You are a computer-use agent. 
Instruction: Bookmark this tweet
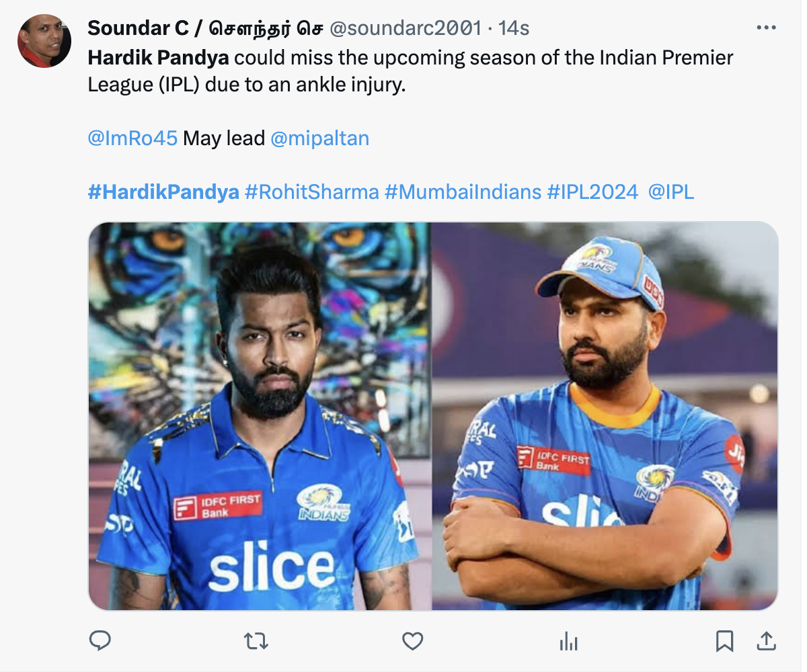(x=724, y=641)
